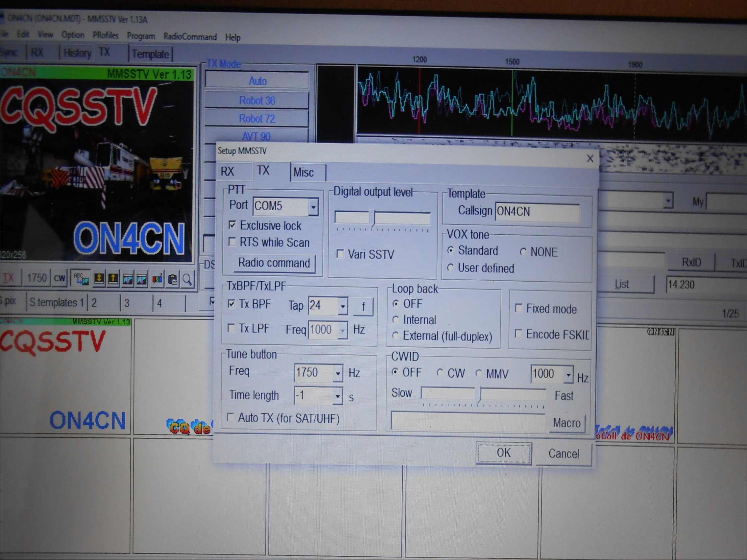Confirm setup with OK button
Screen dimensions: 747x560
(503, 453)
